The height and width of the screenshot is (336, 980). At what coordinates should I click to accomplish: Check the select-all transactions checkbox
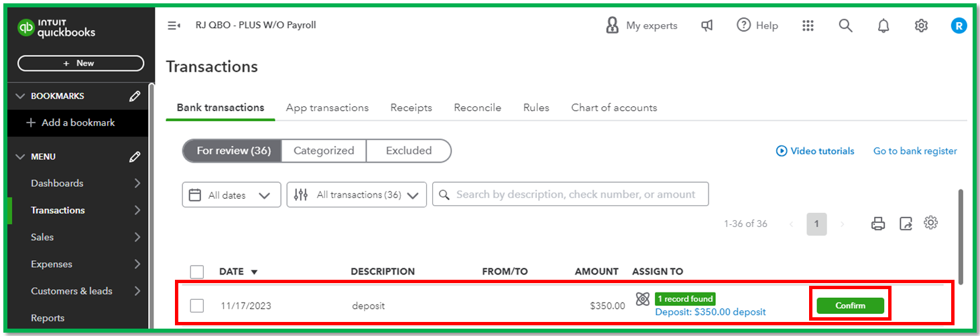click(196, 272)
